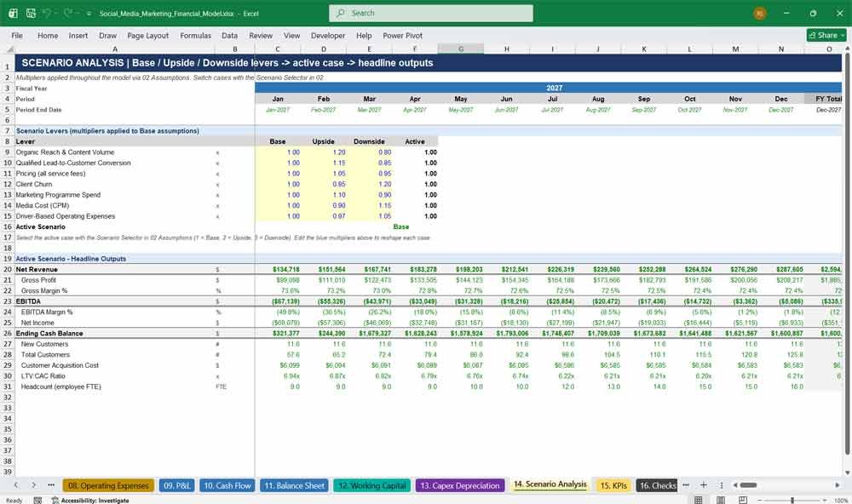Select Jan Net Revenue cell $134,718
This screenshot has height=504, width=852.
278,269
